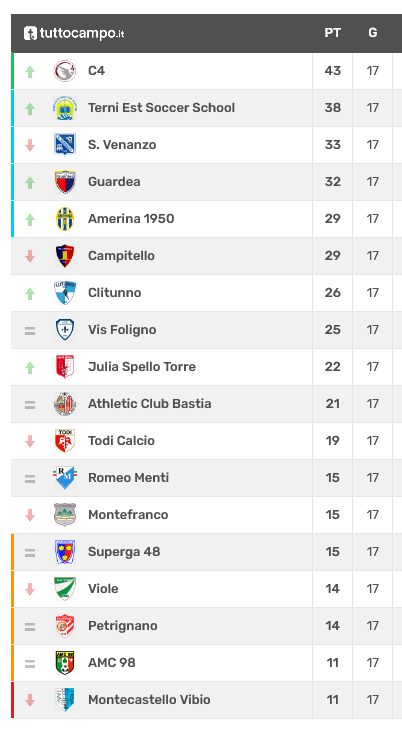Viewport: 402px width, 732px height.
Task: Sort table by G column header
Action: point(373,33)
